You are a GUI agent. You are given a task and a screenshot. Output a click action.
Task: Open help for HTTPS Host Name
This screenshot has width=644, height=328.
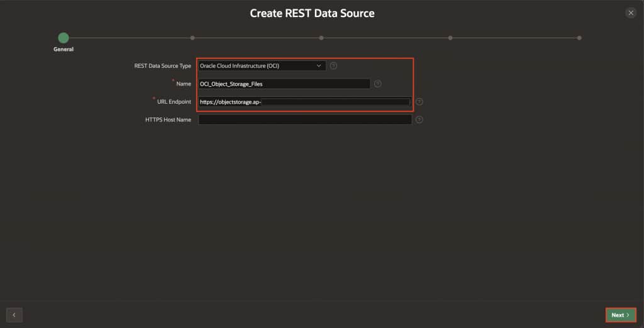(x=419, y=119)
